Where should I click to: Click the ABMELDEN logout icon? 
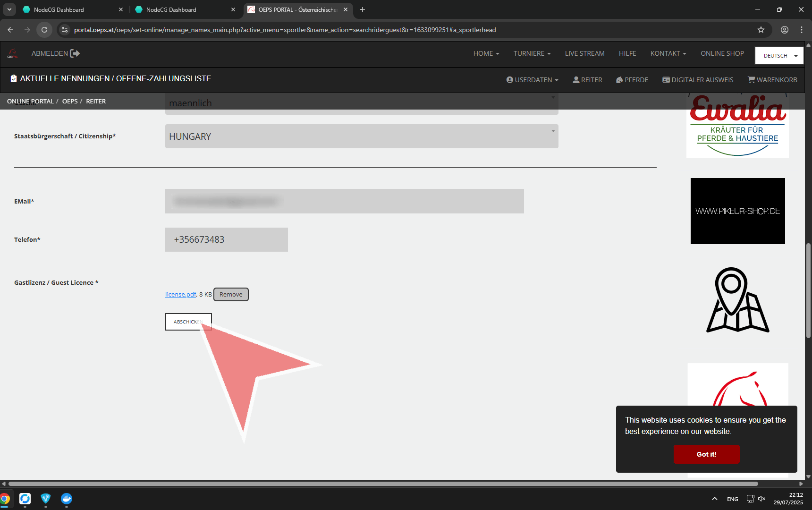click(75, 53)
